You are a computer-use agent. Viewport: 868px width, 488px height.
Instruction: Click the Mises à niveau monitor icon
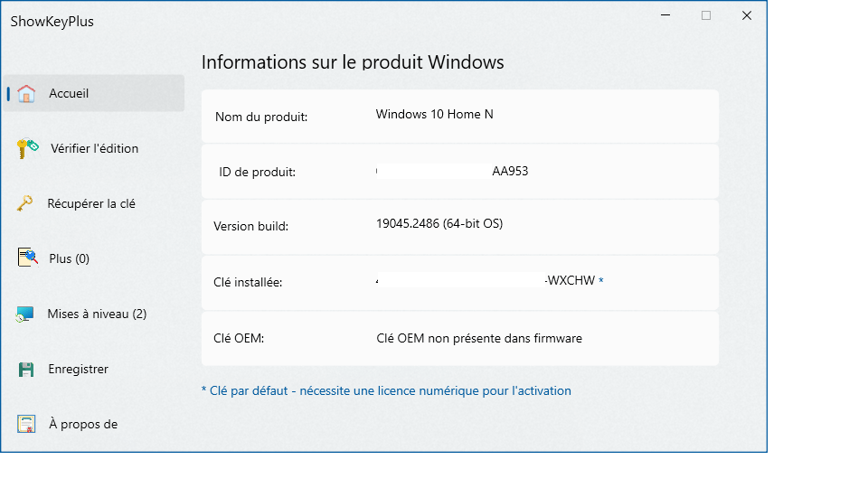pos(25,314)
